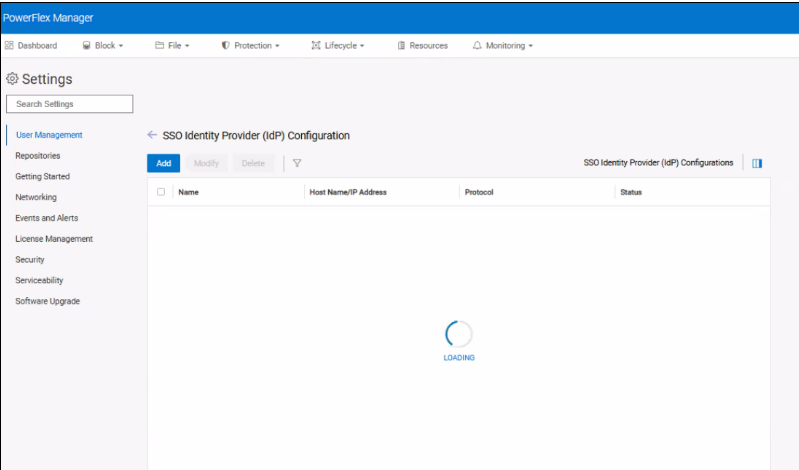The width and height of the screenshot is (799, 470).
Task: Open Security settings
Action: 30,259
